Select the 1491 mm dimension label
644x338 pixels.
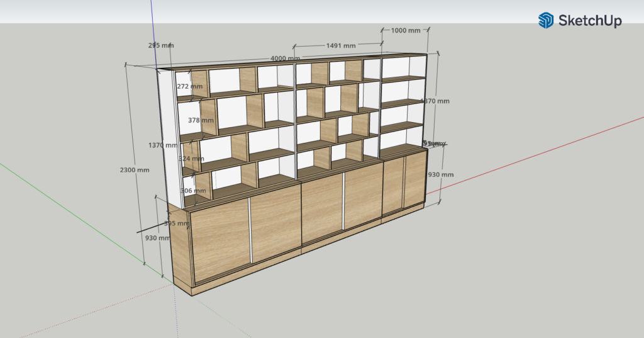tap(340, 45)
